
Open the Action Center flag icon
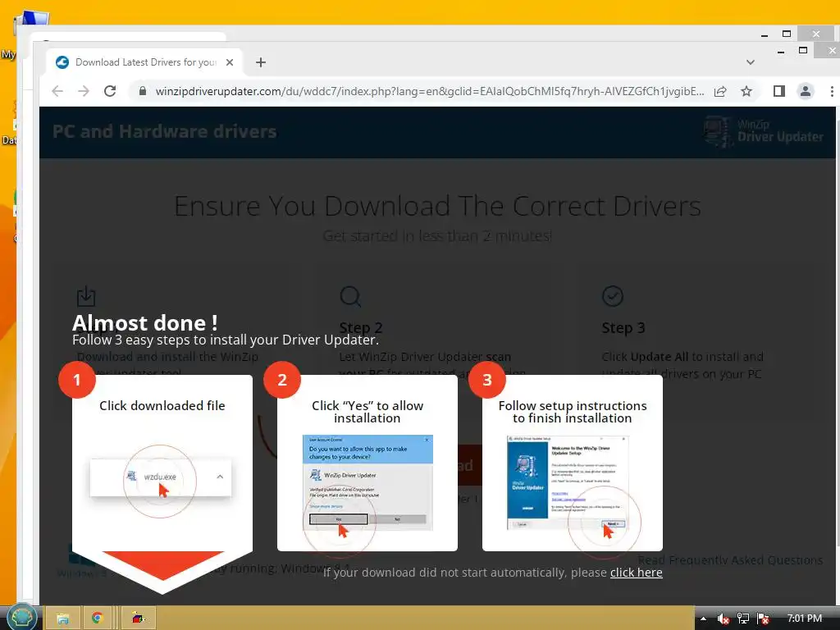click(x=764, y=619)
